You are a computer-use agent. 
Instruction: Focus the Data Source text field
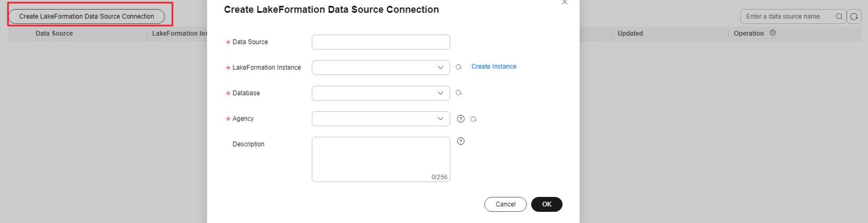click(381, 42)
